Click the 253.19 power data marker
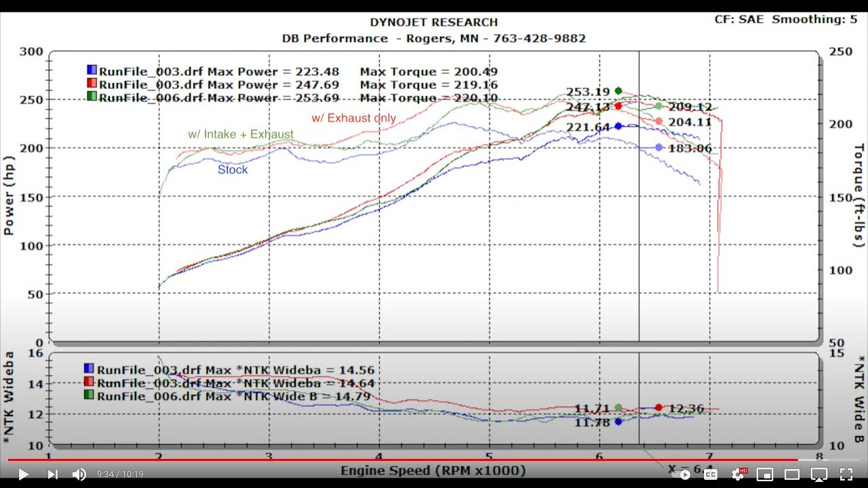868x488 pixels. coord(618,91)
